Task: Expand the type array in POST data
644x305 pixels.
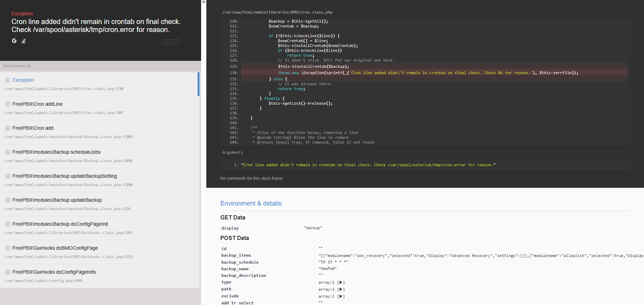Action: point(341,282)
